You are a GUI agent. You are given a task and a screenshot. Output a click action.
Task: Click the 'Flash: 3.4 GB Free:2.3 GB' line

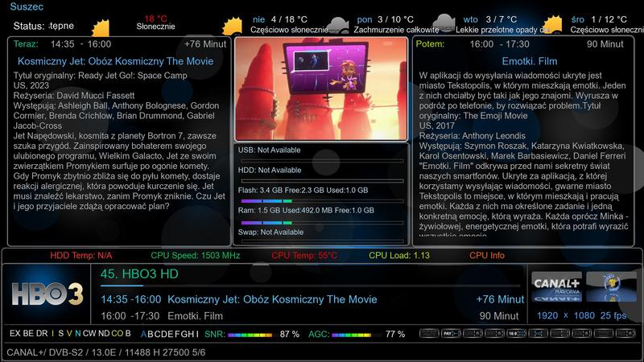303,190
